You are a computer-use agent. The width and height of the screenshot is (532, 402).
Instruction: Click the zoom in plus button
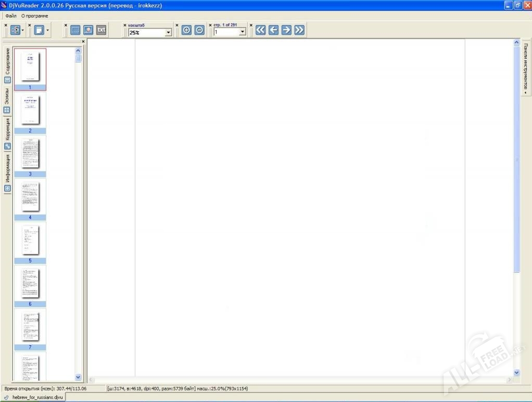tap(186, 30)
